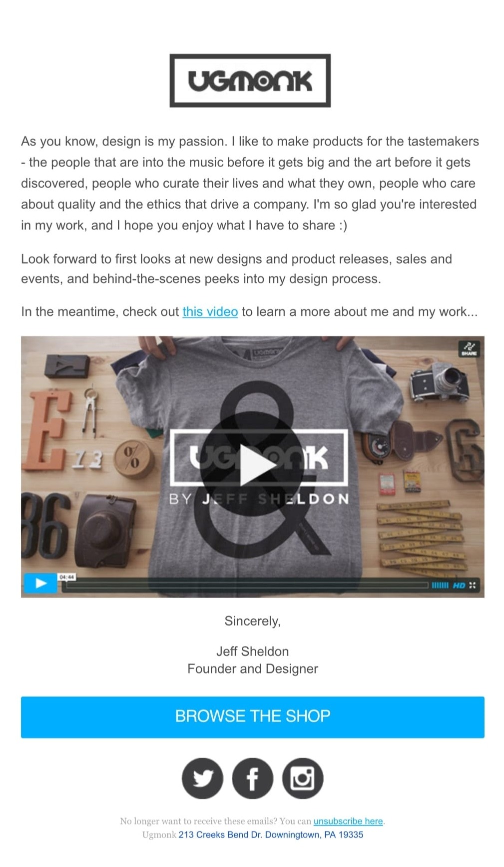Open the 'this video' link
This screenshot has height=867, width=504.
tap(210, 311)
